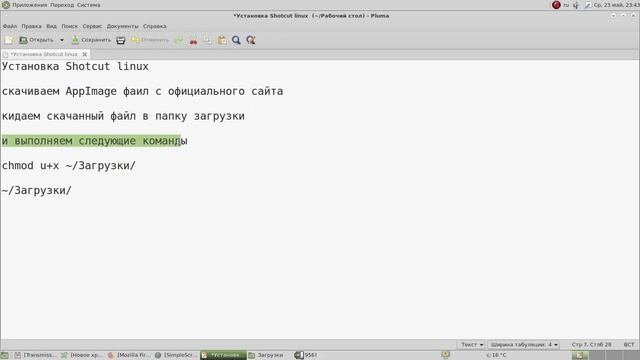Click the Отменить (Undo) toolbar button
The height and width of the screenshot is (360, 640).
point(150,40)
